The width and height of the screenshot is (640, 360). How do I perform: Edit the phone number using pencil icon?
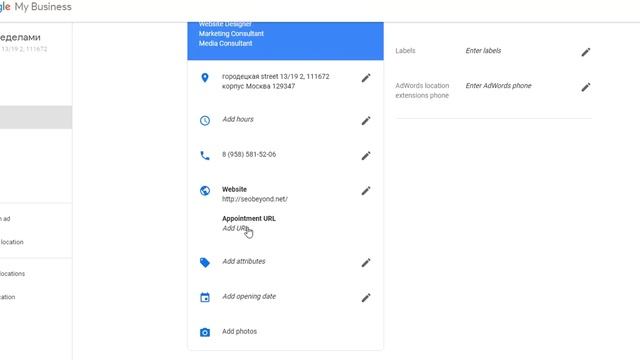click(366, 156)
